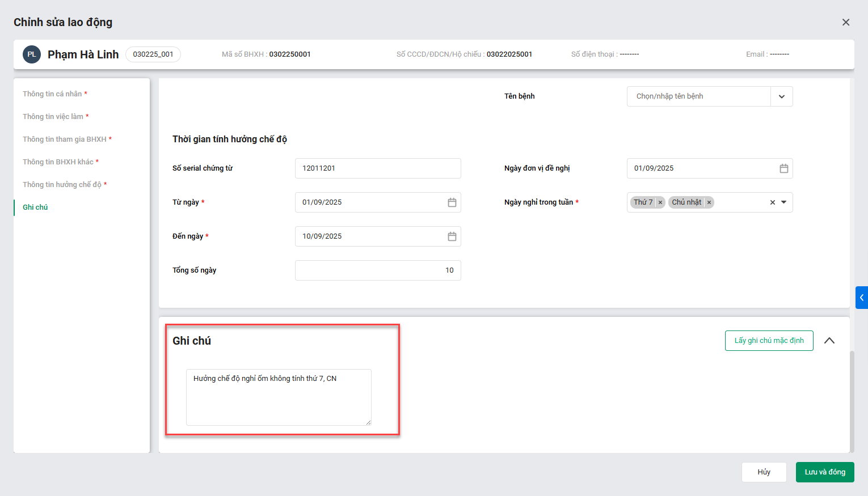Click the vertical scrollbar on form
Image resolution: width=868 pixels, height=496 pixels.
pyautogui.click(x=852, y=397)
